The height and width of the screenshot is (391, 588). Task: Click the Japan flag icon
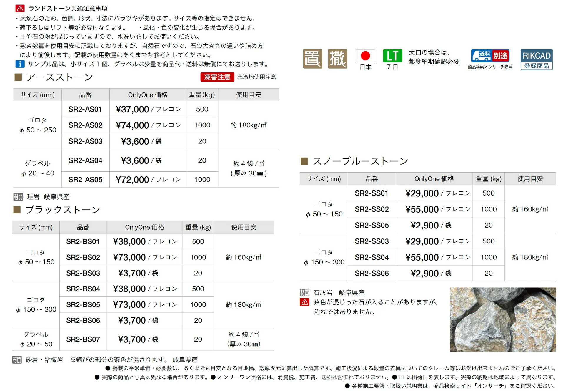365,56
